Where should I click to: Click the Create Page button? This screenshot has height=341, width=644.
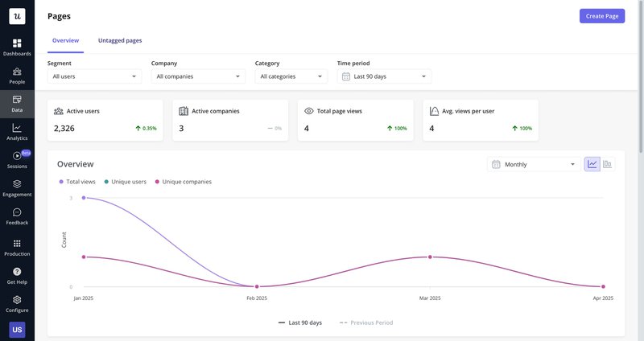click(601, 16)
